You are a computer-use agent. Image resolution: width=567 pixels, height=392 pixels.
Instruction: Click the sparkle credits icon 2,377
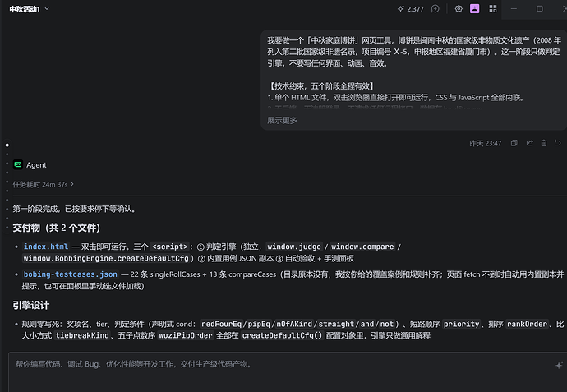pos(410,9)
